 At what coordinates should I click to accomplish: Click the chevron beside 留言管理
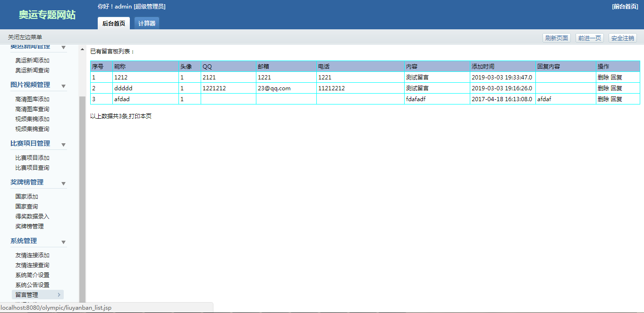coord(59,295)
